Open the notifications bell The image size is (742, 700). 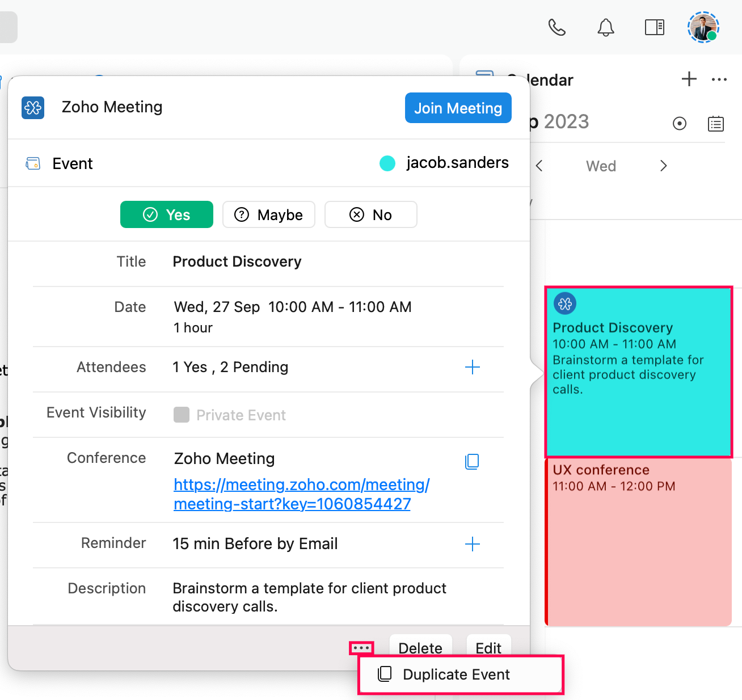pyautogui.click(x=605, y=27)
